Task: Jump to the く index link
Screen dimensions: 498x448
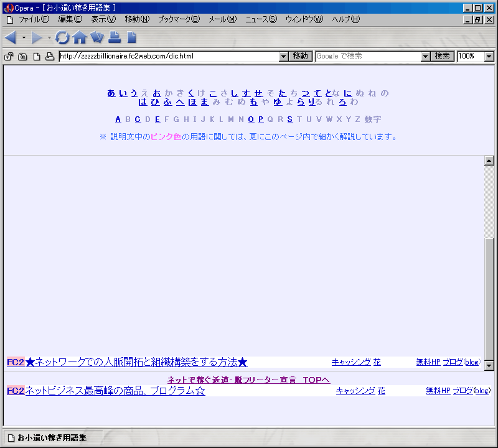Action: click(x=191, y=93)
